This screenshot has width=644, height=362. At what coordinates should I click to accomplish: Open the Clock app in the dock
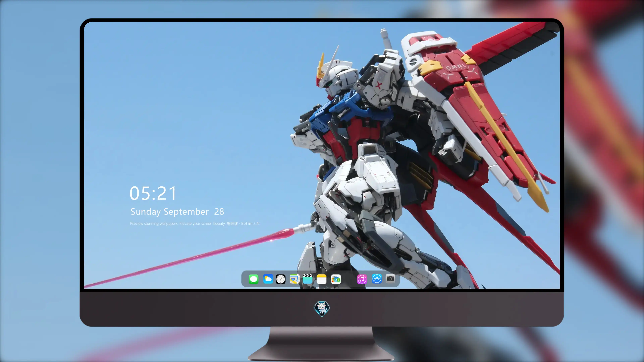pos(281,279)
